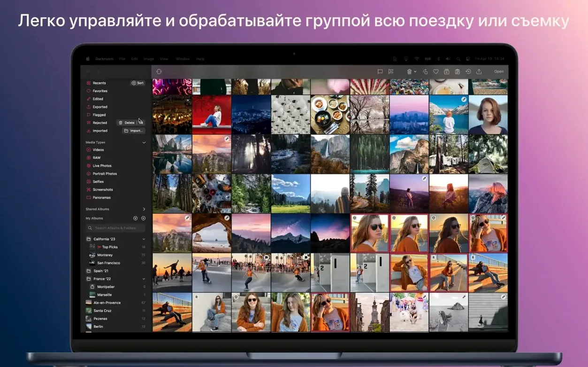Viewport: 588px width, 367px height.
Task: Open the Apple menu
Action: pyautogui.click(x=87, y=59)
